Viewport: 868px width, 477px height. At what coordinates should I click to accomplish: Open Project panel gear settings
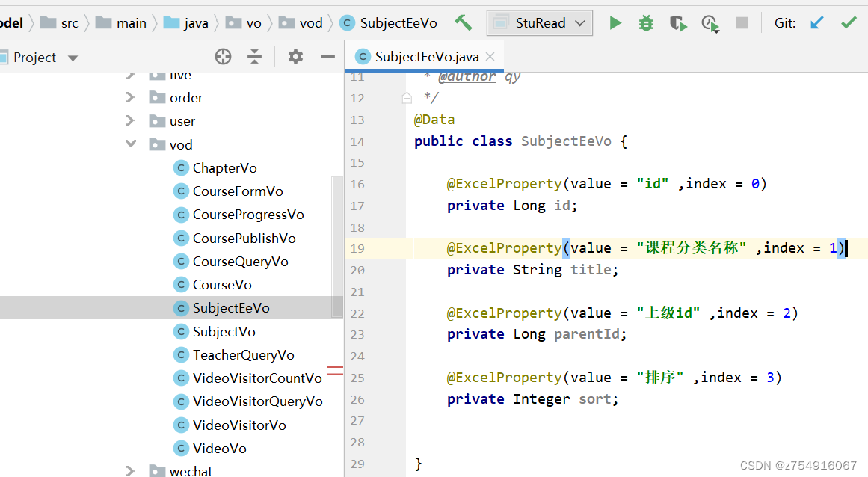click(x=295, y=57)
